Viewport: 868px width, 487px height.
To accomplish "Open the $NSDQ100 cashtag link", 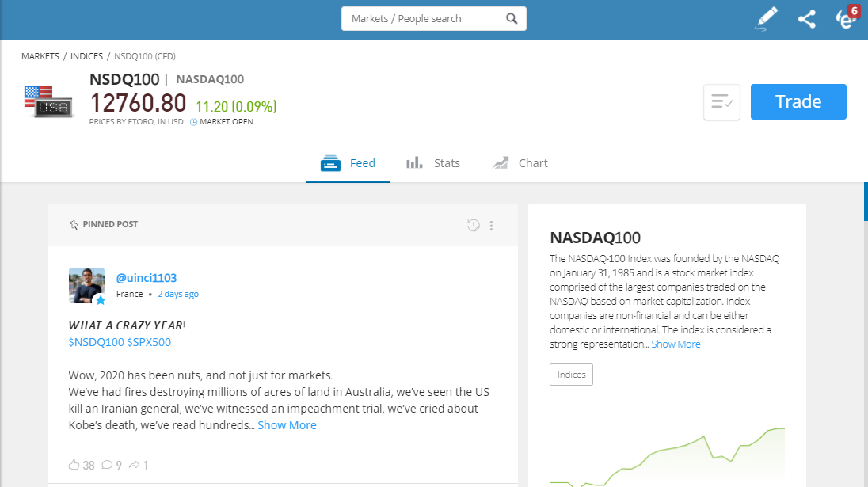I will (x=97, y=342).
